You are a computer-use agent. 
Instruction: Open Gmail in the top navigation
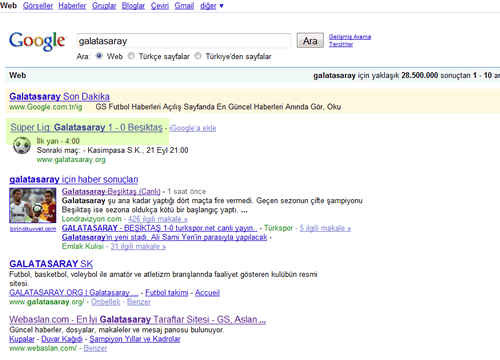(184, 6)
